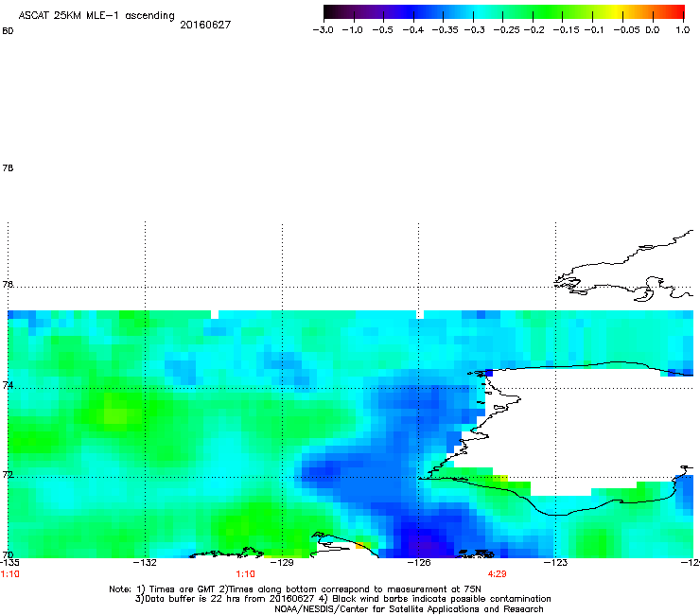
Task: Click the 1.0 color scale label
Action: click(683, 30)
